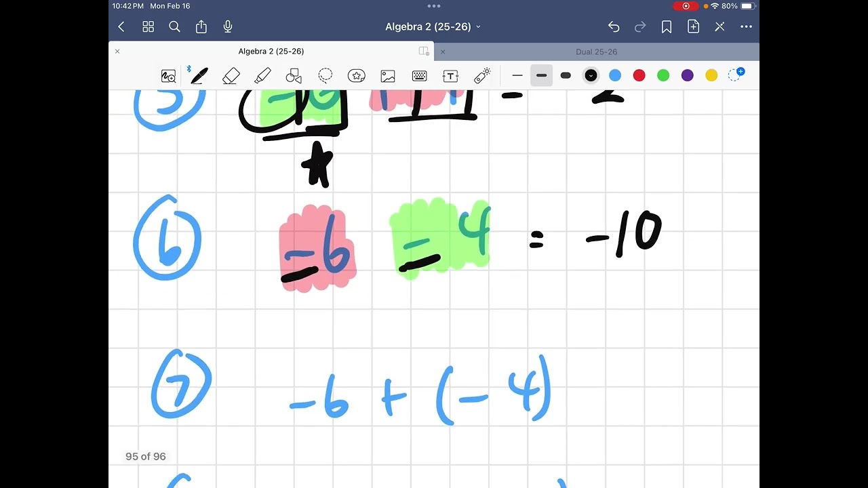Image resolution: width=868 pixels, height=488 pixels.
Task: Switch to the Dual 25-26 tab
Action: coord(597,52)
